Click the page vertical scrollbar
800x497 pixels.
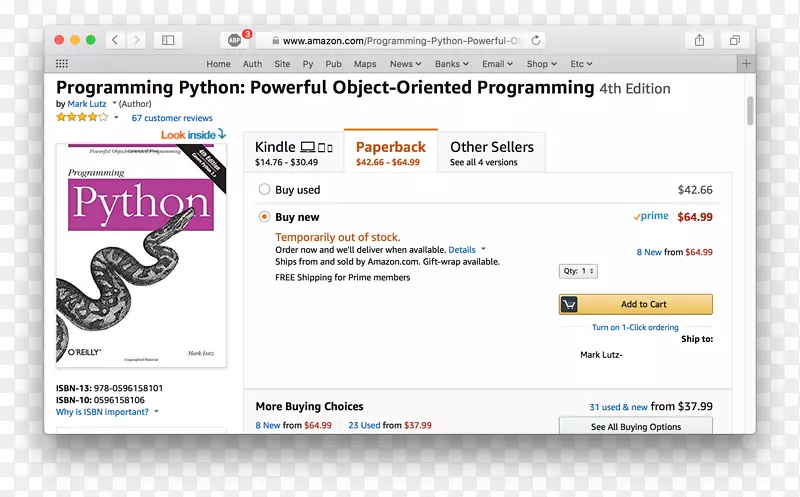(x=750, y=111)
